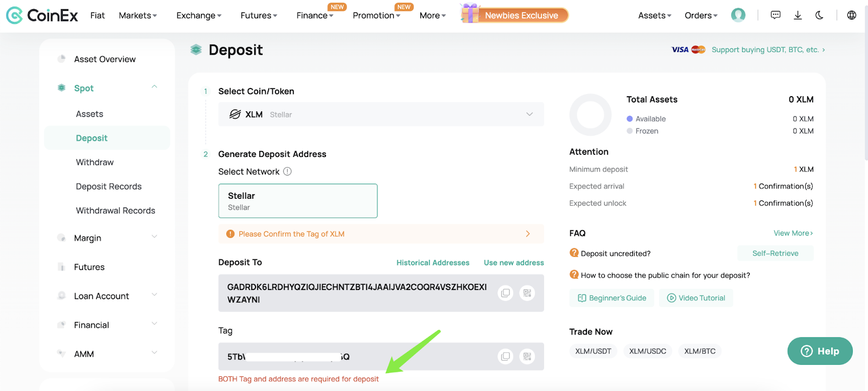Trade the XLM/USDT pair
Screen dimensions: 868x391
593,351
